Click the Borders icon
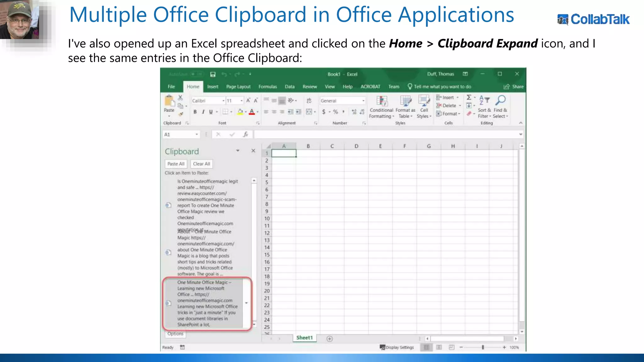This screenshot has width=644, height=362. click(225, 112)
